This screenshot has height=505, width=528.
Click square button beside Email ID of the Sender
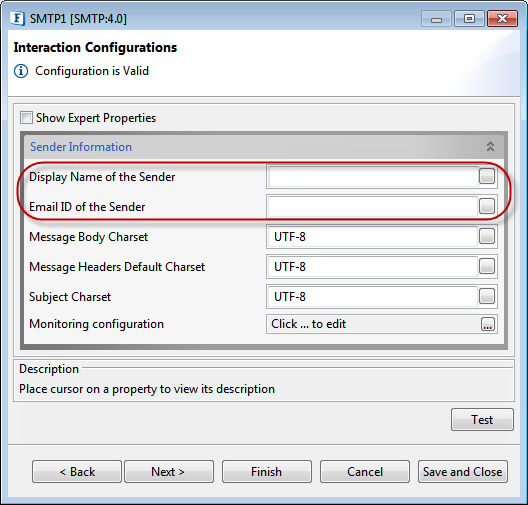click(x=487, y=206)
